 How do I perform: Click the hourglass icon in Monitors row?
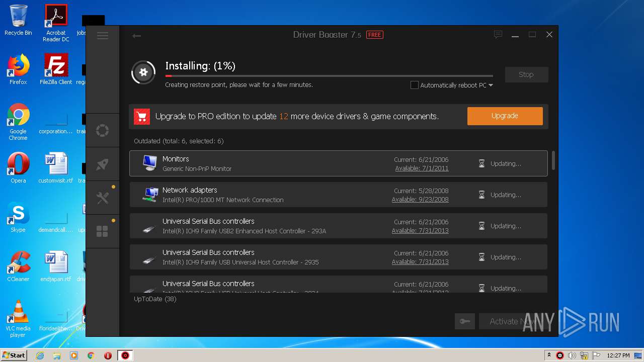click(x=481, y=163)
